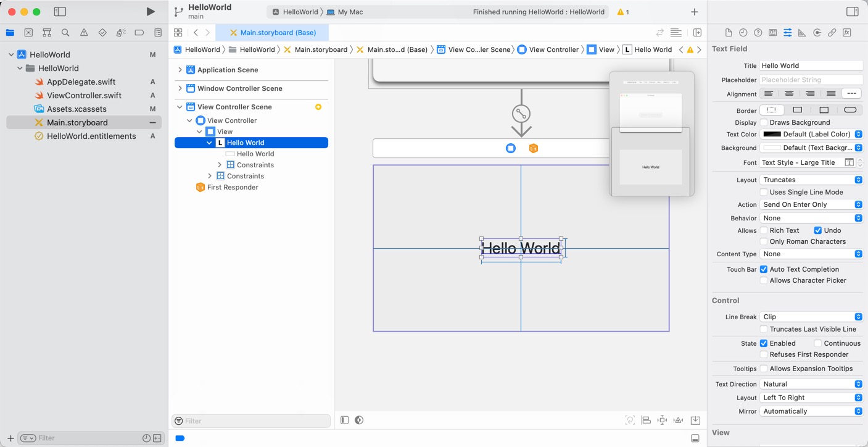Open the Align constraints menu
The height and width of the screenshot is (447, 868).
[646, 420]
